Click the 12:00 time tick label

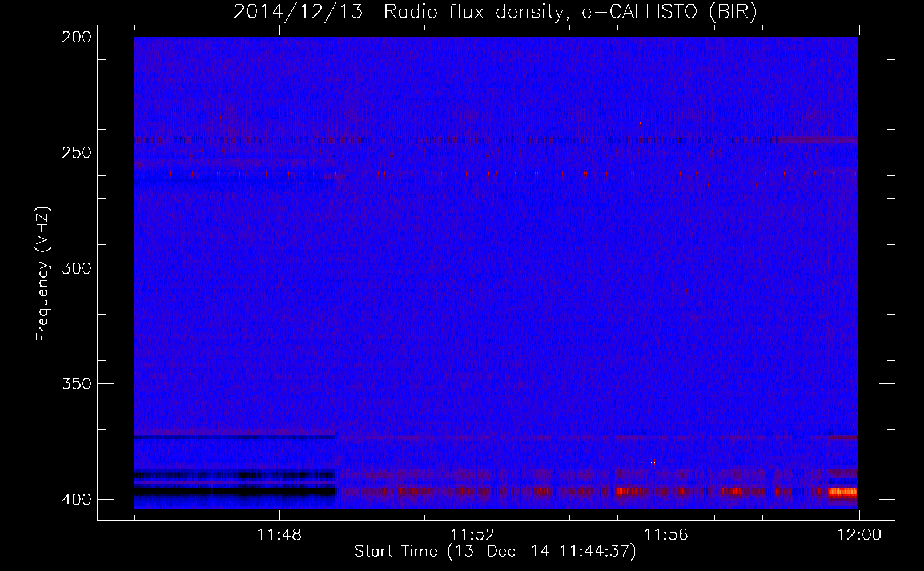point(859,535)
